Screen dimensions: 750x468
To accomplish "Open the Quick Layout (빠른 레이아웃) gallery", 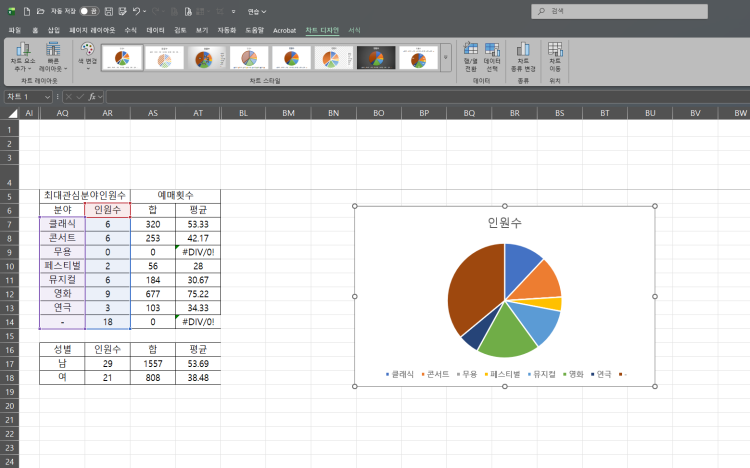I will coord(53,56).
